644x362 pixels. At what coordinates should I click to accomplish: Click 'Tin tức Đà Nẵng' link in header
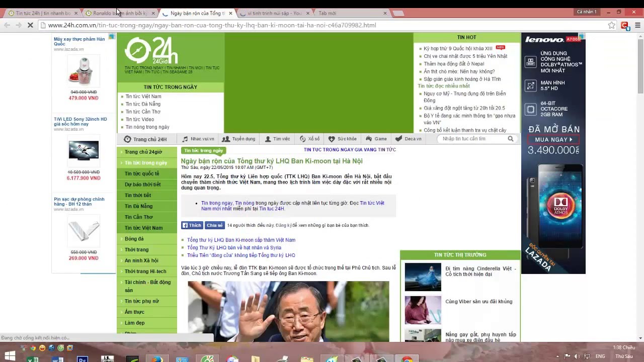pyautogui.click(x=143, y=104)
